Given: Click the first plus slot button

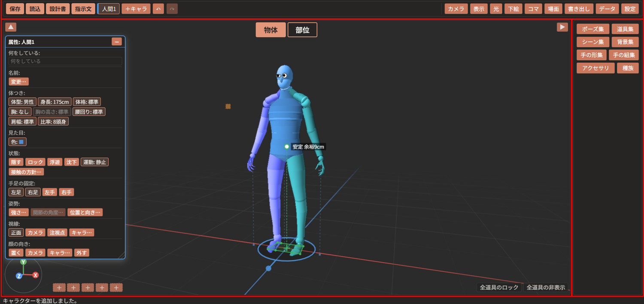Looking at the screenshot, I should pyautogui.click(x=59, y=288).
